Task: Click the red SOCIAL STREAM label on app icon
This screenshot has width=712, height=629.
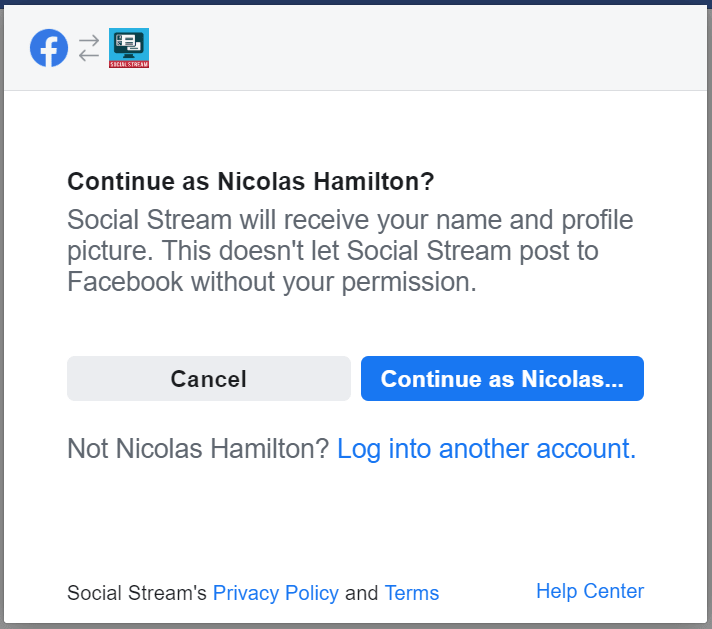Action: (129, 64)
